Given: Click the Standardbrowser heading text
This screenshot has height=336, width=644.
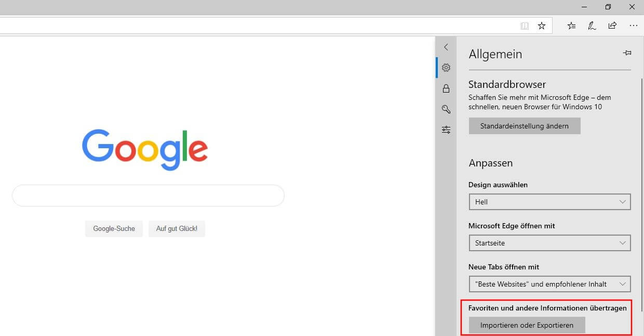Looking at the screenshot, I should [x=507, y=84].
